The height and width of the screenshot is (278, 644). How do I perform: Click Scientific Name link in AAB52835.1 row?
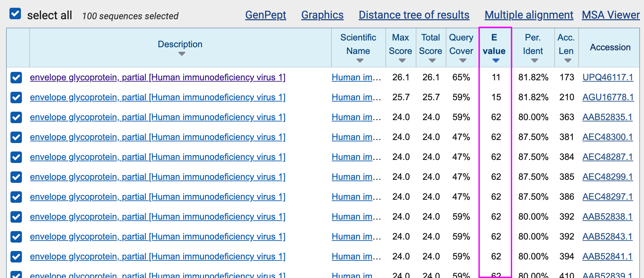[x=356, y=117]
